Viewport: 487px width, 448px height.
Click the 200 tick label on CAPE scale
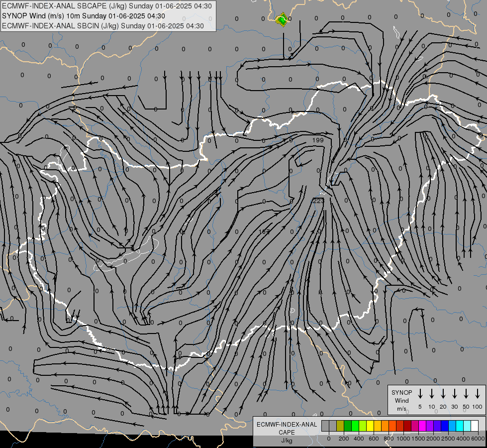click(344, 439)
